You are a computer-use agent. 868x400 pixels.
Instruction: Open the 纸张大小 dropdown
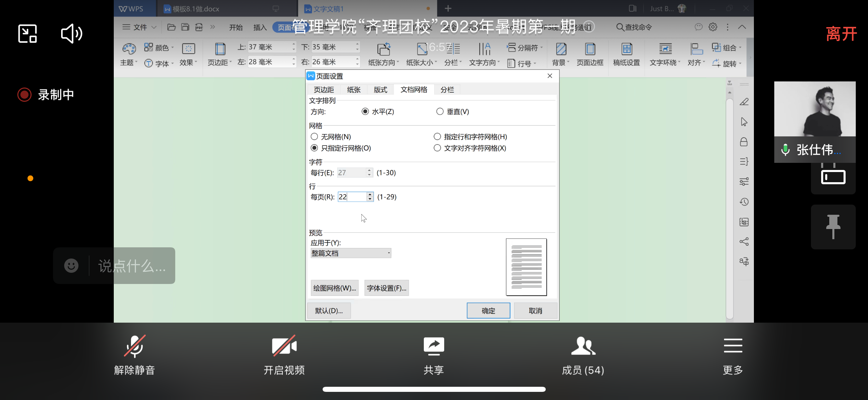[x=421, y=54]
